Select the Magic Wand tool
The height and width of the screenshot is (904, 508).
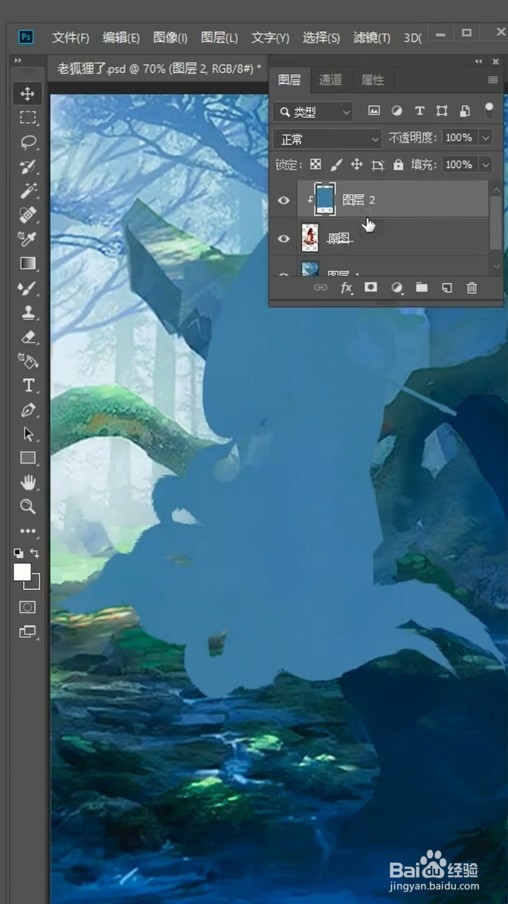(28, 191)
